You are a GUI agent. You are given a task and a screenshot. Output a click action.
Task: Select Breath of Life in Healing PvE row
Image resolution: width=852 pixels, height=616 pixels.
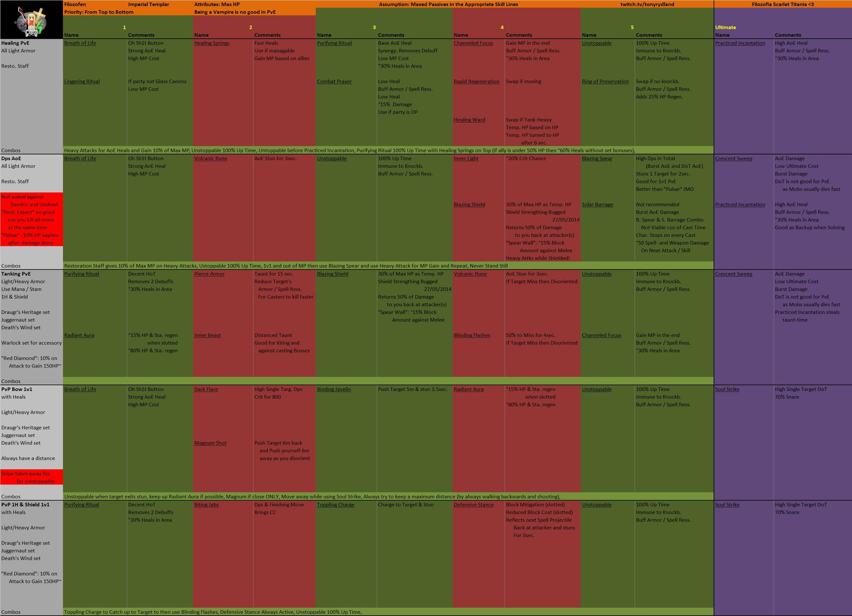[80, 43]
